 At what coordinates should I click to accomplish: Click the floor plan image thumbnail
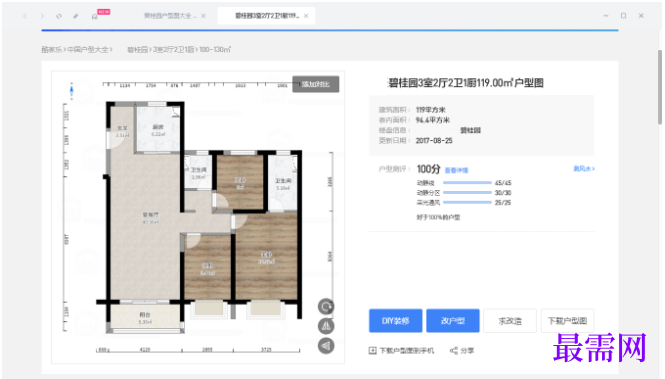coord(198,217)
